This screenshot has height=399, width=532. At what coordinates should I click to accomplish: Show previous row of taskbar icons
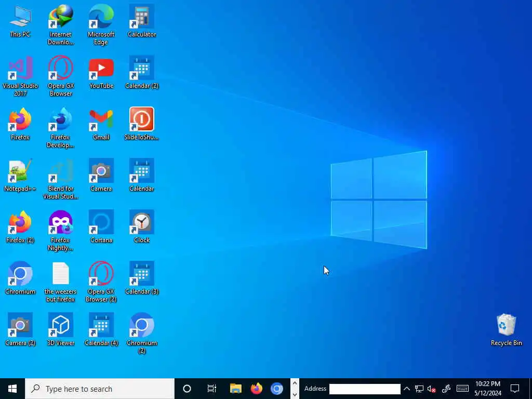point(295,384)
